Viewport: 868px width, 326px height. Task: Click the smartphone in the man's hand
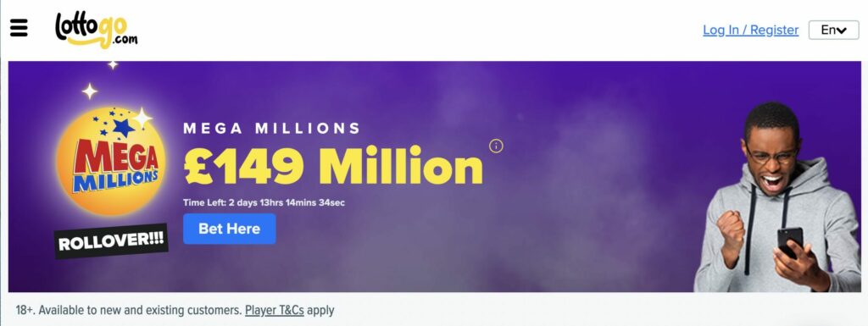791,241
